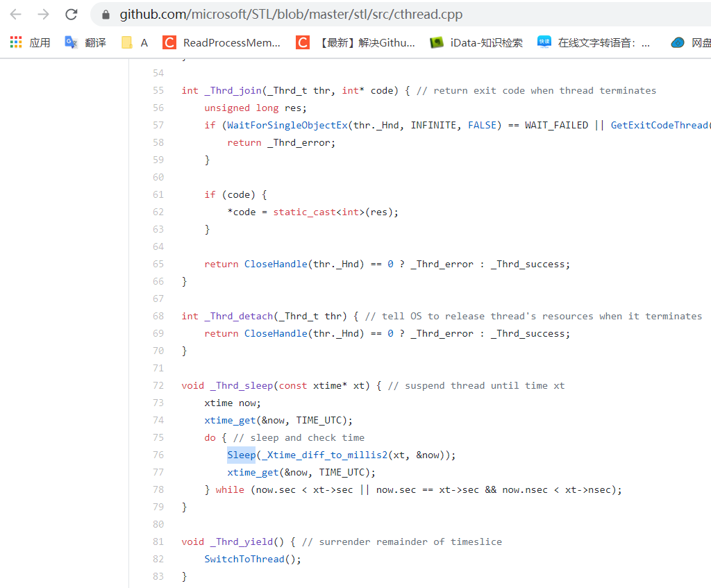Select line number 81
Image resolution: width=711 pixels, height=588 pixels.
pos(158,541)
